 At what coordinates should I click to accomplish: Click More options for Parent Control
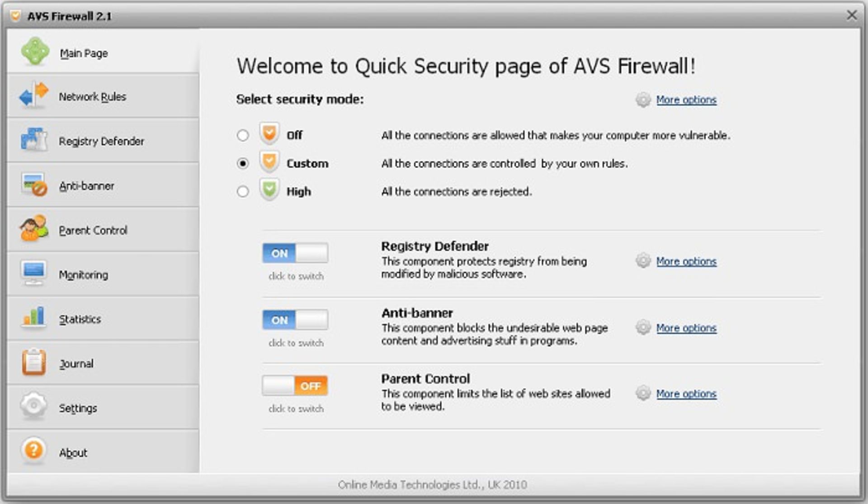pyautogui.click(x=686, y=392)
